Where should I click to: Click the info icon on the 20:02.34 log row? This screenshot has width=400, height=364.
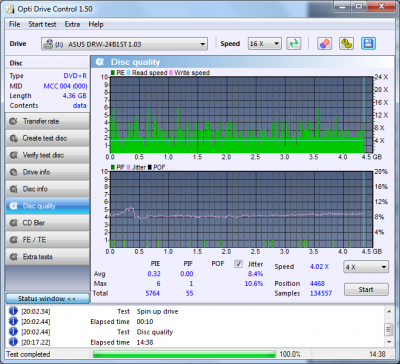tap(13, 311)
